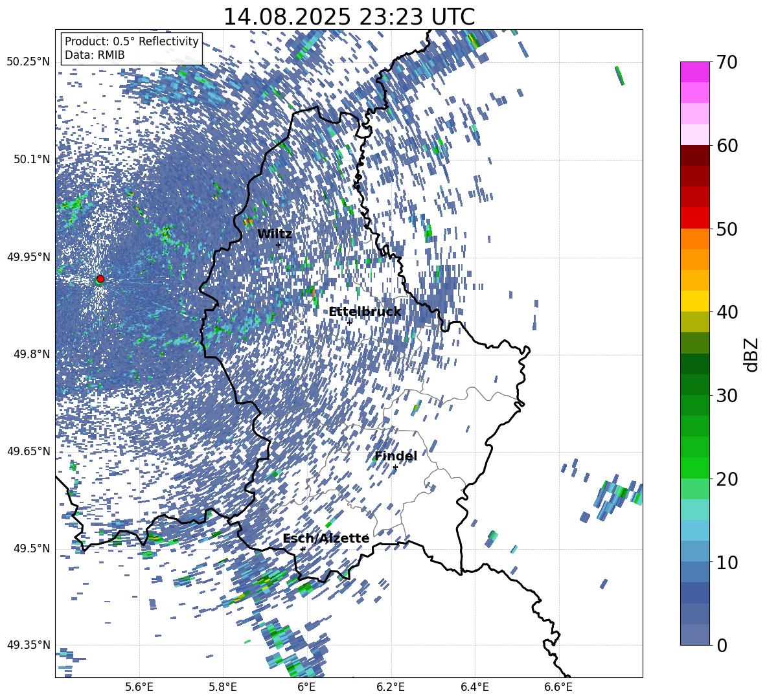Screen dimensions: 767x700
Task: Click the Findel station label
Action: point(395,456)
